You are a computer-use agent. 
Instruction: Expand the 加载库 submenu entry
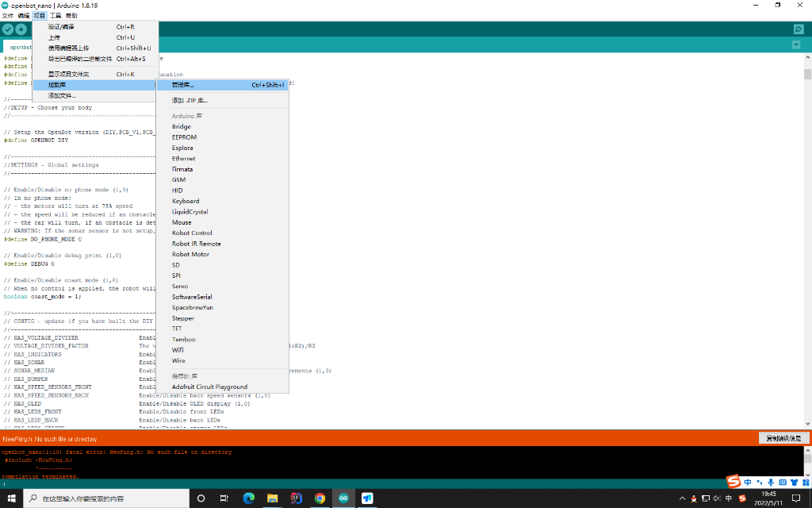(x=95, y=85)
